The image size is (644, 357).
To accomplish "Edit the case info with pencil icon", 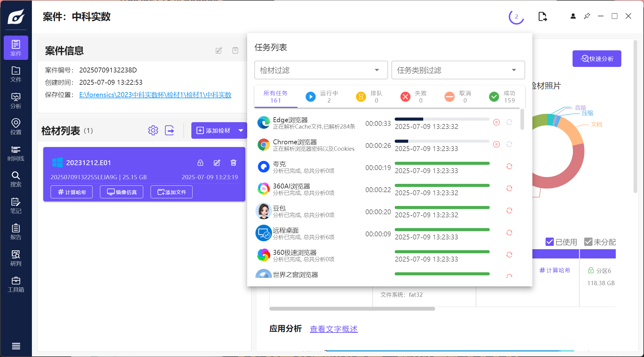I will (219, 50).
